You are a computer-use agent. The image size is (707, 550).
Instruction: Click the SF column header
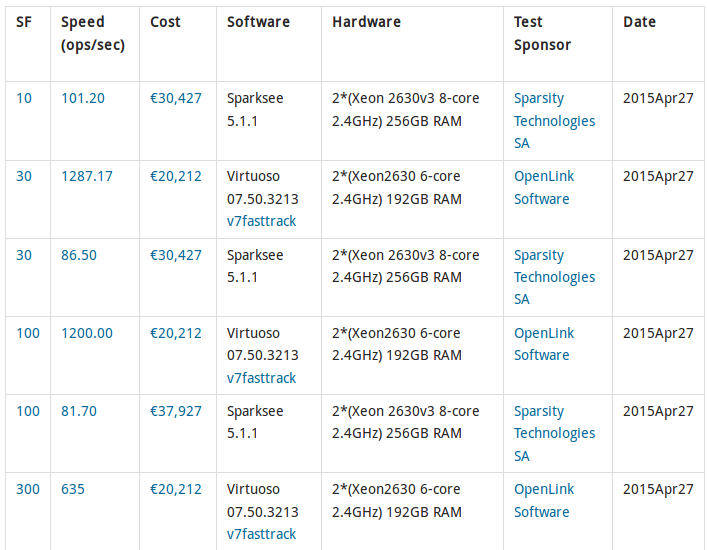[x=24, y=22]
